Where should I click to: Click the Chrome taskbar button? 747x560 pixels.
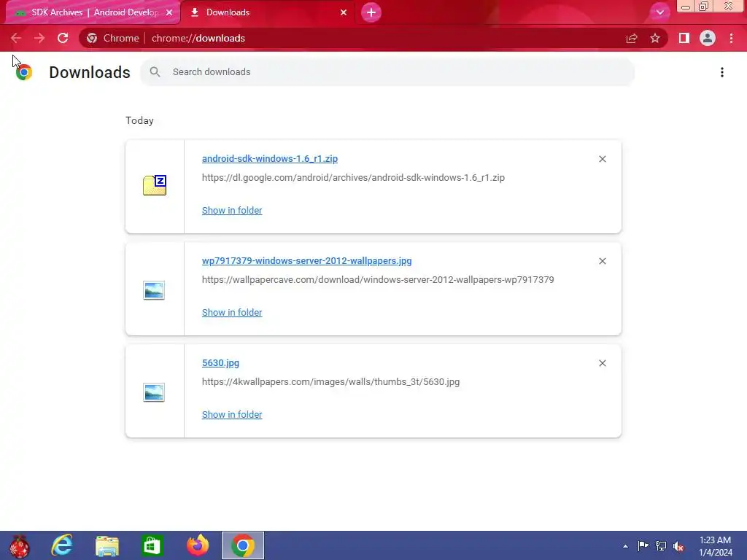click(x=243, y=545)
